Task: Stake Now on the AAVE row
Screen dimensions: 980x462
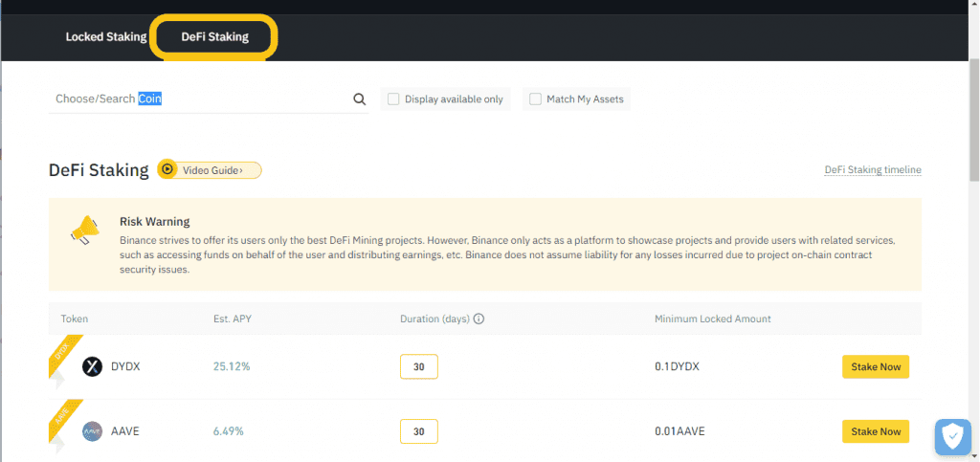Action: coord(876,431)
